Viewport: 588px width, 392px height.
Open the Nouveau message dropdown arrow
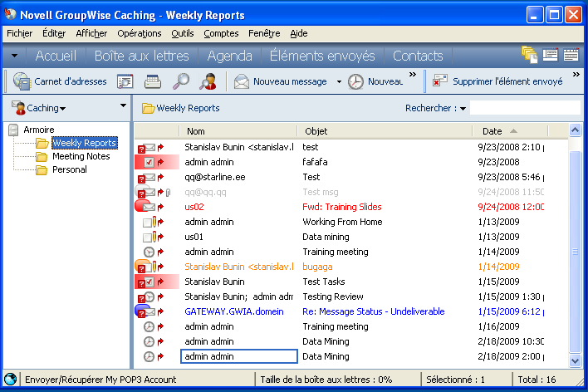click(x=339, y=81)
